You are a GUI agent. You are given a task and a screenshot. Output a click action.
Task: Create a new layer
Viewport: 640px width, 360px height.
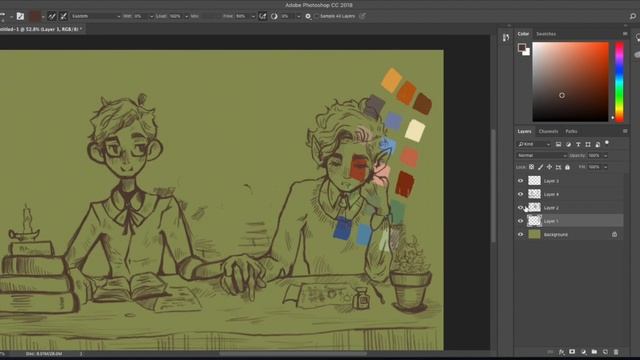tap(605, 352)
